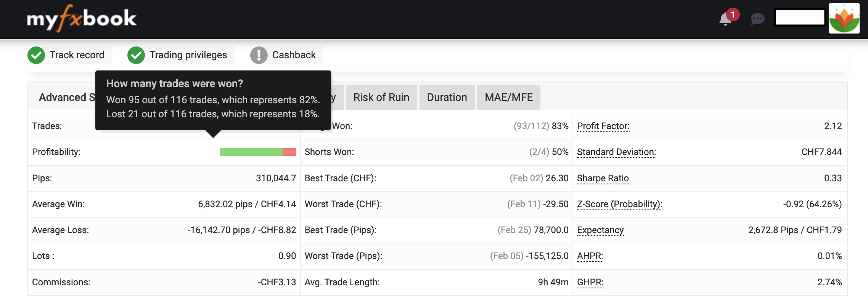Click the Expectancy link
Image resolution: width=868 pixels, height=307 pixels.
pyautogui.click(x=600, y=230)
